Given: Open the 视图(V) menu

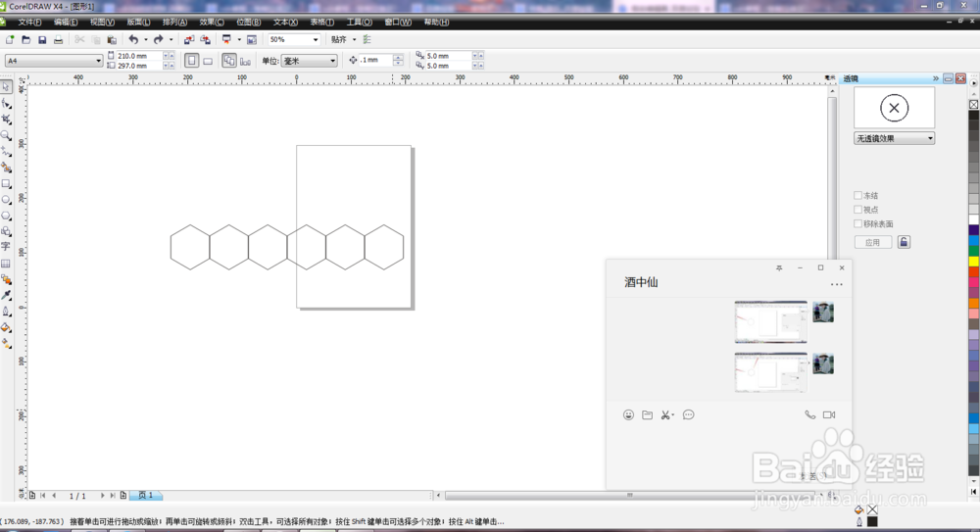Looking at the screenshot, I should [102, 22].
